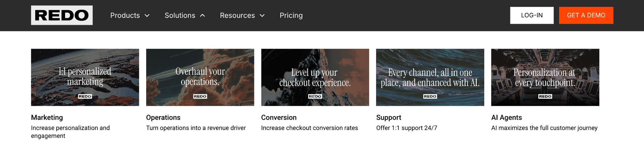Screen dimensions: 644x164
Task: Click 'Turn operations into a revenue driver' text
Action: point(196,128)
